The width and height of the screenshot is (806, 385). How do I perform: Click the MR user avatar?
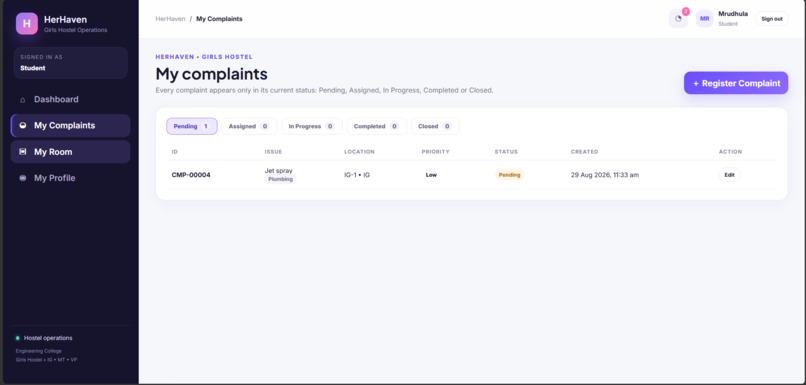pyautogui.click(x=704, y=19)
